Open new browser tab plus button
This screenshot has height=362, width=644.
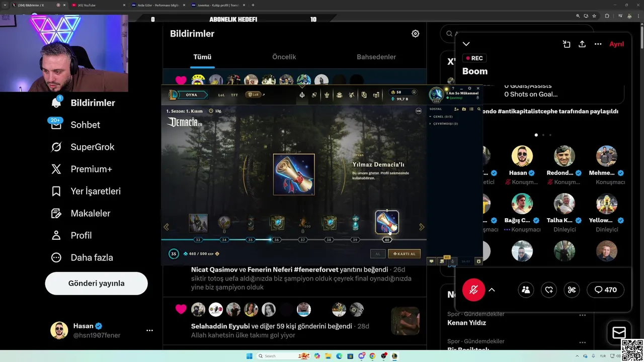tap(253, 5)
